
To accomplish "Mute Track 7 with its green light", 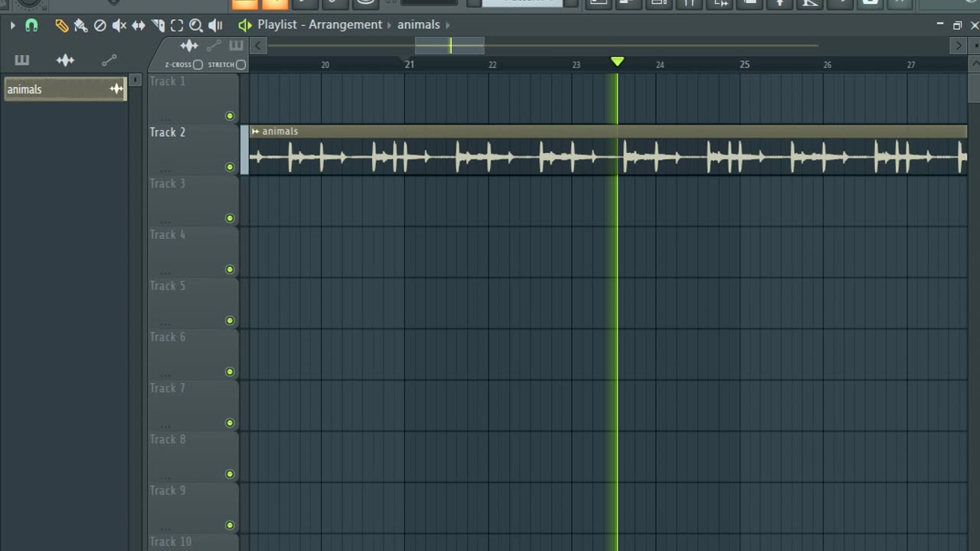I will pos(230,423).
